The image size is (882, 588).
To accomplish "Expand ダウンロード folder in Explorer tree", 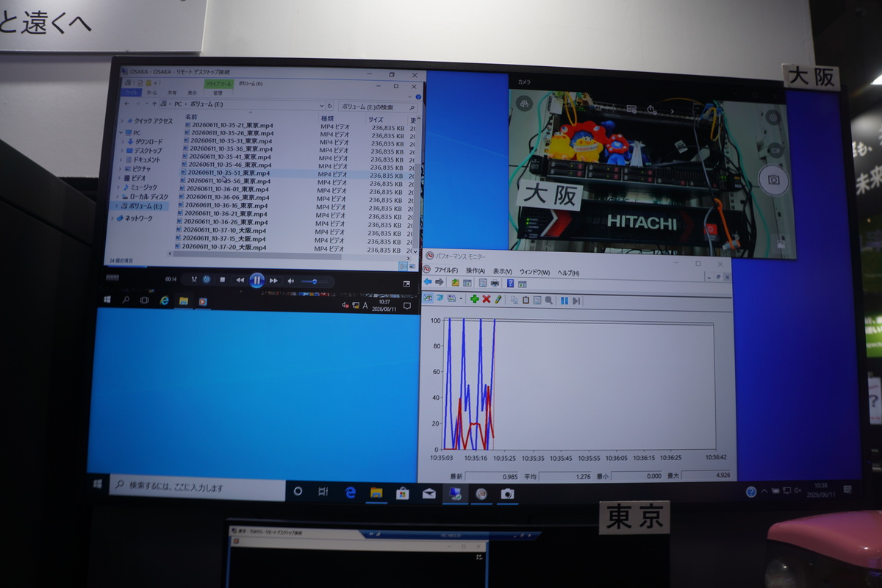I will click(123, 141).
